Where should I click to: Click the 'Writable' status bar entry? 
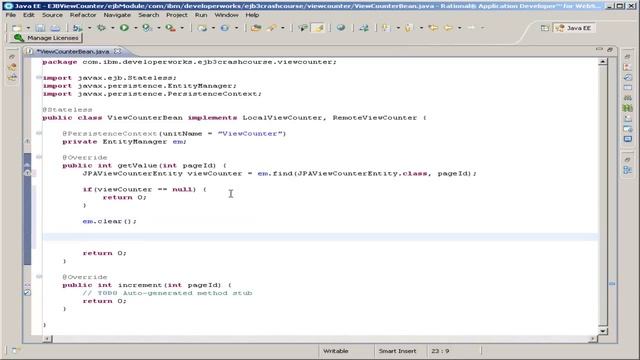click(x=336, y=351)
